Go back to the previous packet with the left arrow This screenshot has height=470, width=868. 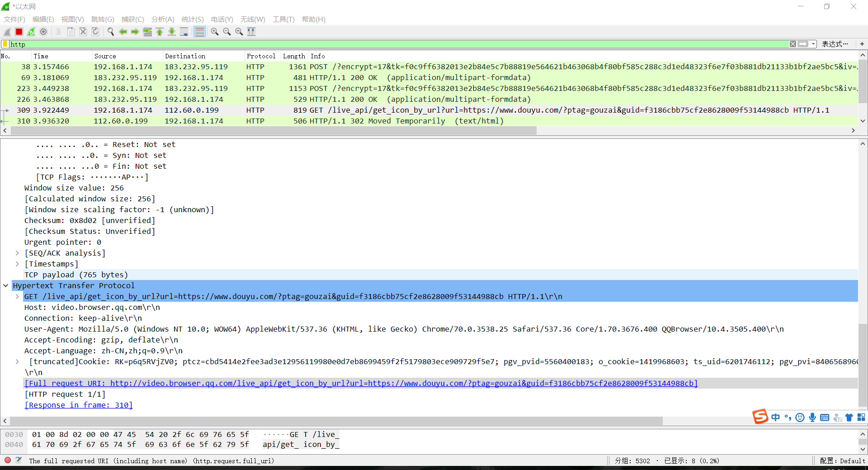click(x=123, y=32)
